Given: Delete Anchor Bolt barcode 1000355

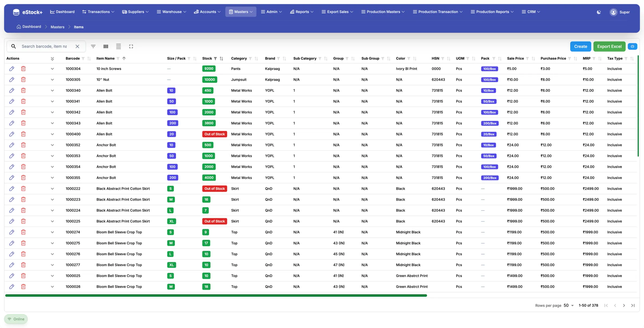Looking at the screenshot, I should pos(23,178).
